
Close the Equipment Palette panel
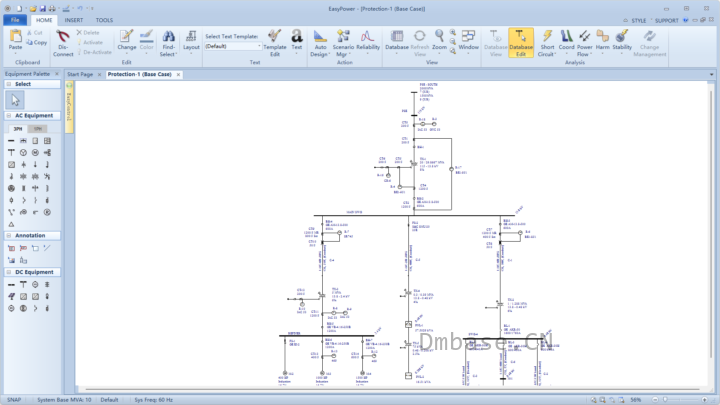57,74
